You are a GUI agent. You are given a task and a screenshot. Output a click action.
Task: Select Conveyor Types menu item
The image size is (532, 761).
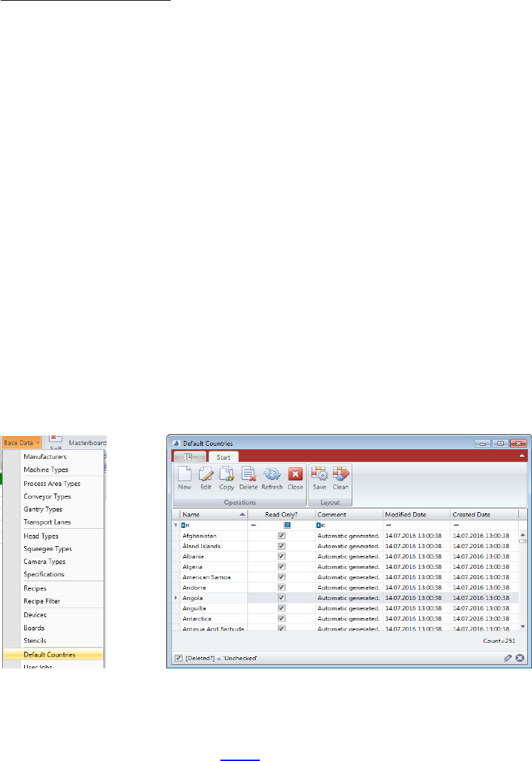coord(48,496)
